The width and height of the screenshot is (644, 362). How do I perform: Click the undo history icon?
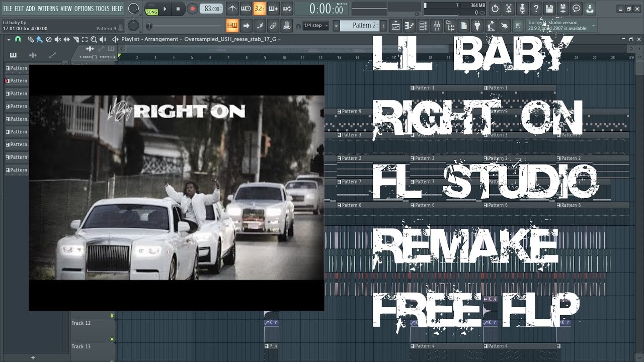point(495,9)
